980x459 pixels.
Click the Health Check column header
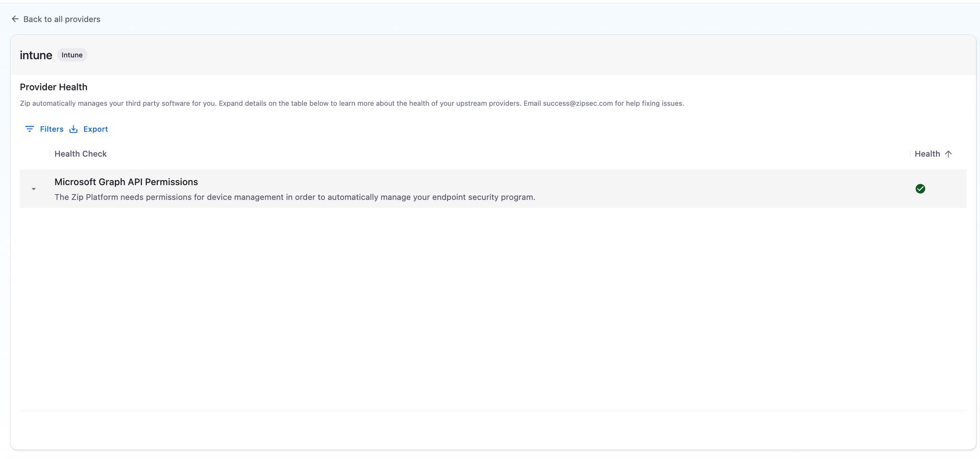coord(80,154)
